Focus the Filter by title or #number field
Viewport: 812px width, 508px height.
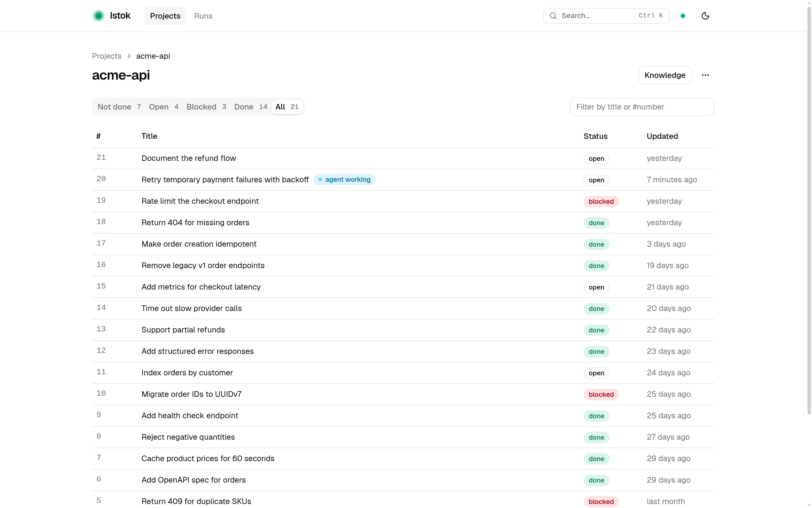click(642, 107)
